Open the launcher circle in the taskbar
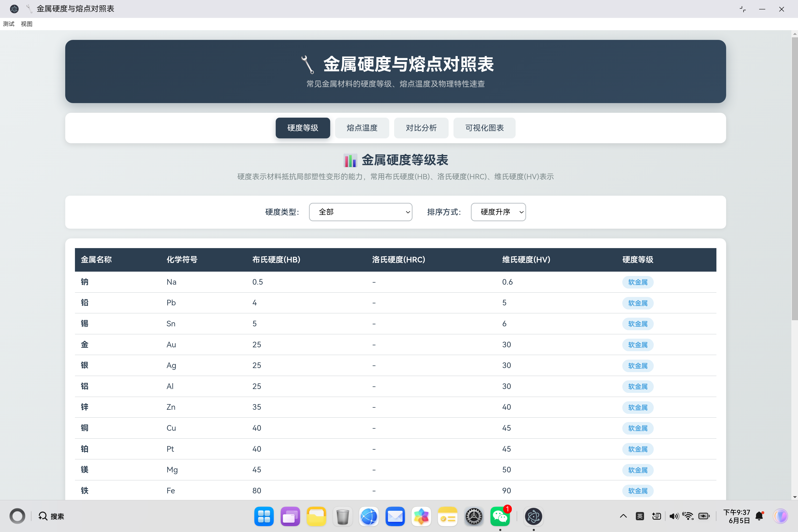The width and height of the screenshot is (798, 532). coord(17,516)
